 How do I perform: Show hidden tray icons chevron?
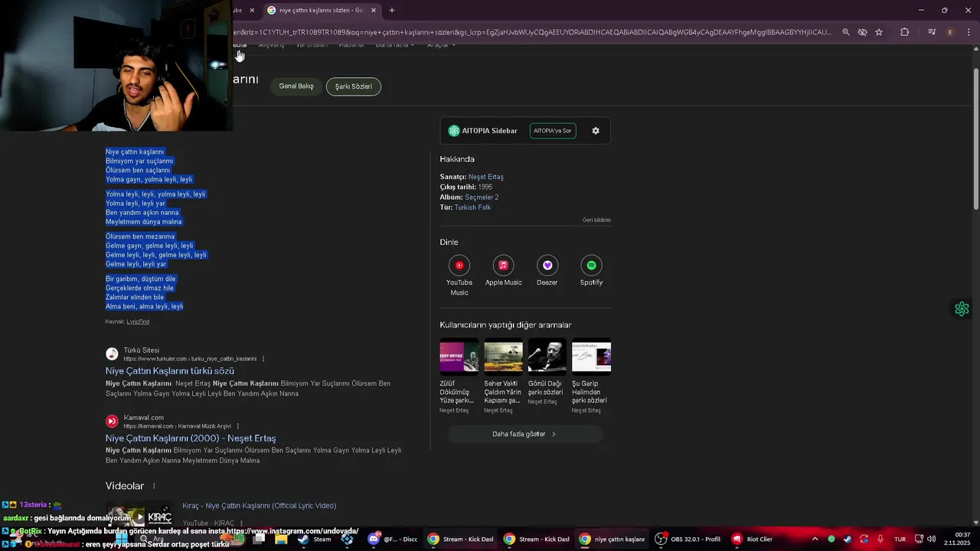tap(815, 539)
